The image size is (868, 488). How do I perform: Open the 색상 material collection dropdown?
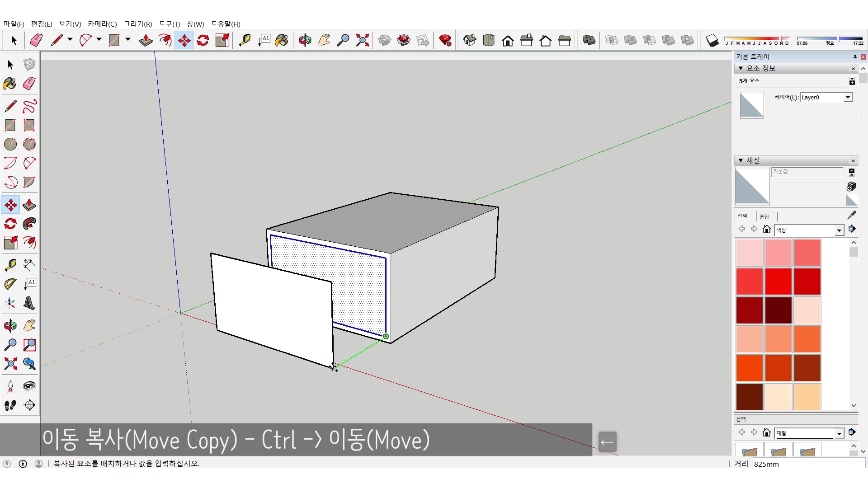point(839,230)
